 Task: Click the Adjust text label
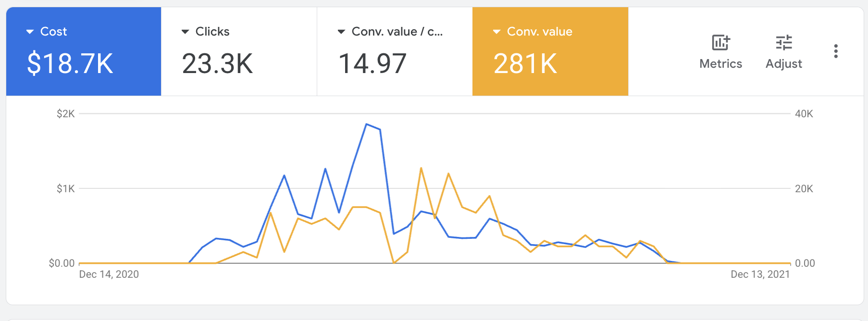(x=783, y=64)
